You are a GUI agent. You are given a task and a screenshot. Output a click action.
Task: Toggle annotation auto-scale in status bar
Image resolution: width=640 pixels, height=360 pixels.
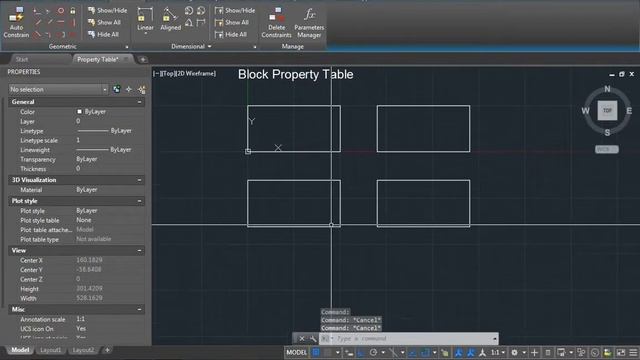pos(471,352)
